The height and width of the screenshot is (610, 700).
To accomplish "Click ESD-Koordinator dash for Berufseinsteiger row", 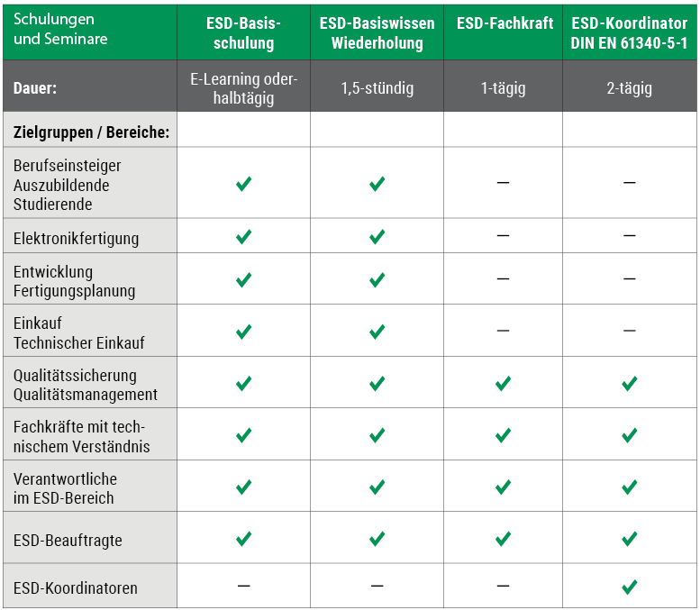I will point(630,183).
